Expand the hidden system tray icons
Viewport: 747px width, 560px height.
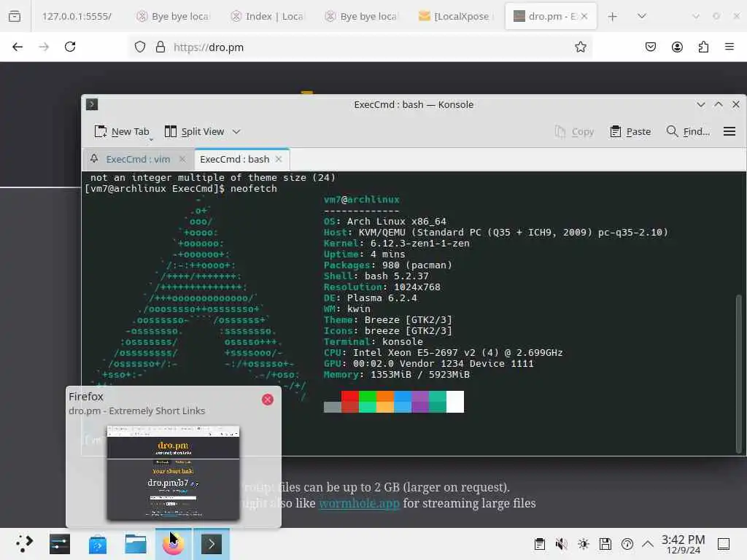pos(648,544)
